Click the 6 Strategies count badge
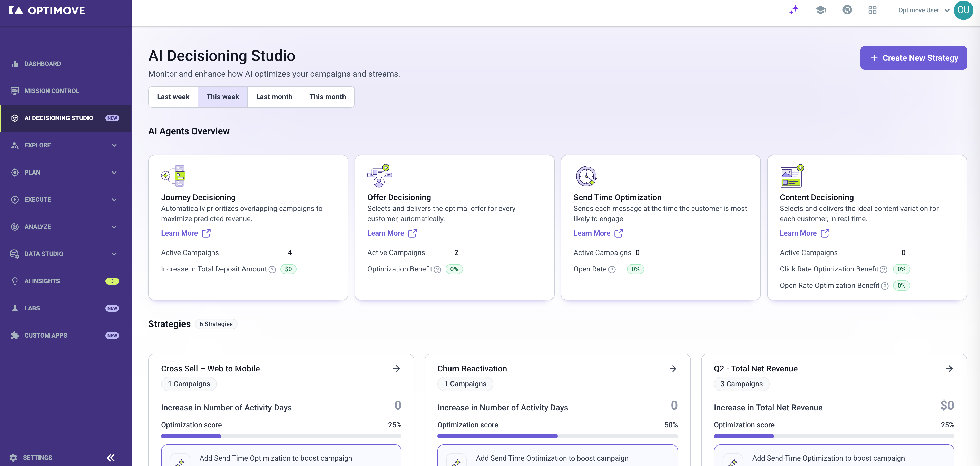The image size is (980, 466). coord(216,324)
